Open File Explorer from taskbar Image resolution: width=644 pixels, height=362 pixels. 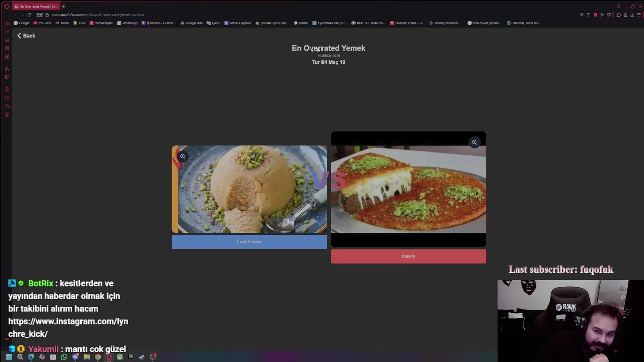click(87, 357)
